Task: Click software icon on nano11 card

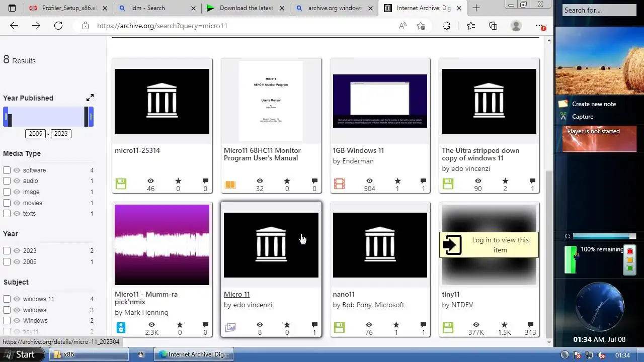Action: (339, 327)
